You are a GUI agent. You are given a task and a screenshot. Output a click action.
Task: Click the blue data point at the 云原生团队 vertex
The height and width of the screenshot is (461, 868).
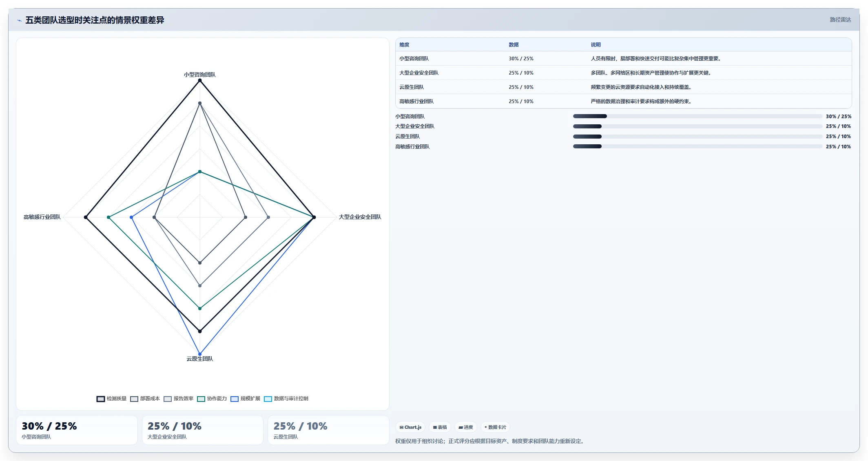[200, 354]
